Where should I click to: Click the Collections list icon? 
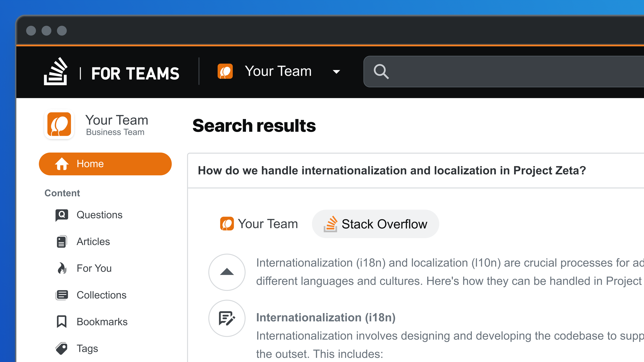(x=62, y=295)
